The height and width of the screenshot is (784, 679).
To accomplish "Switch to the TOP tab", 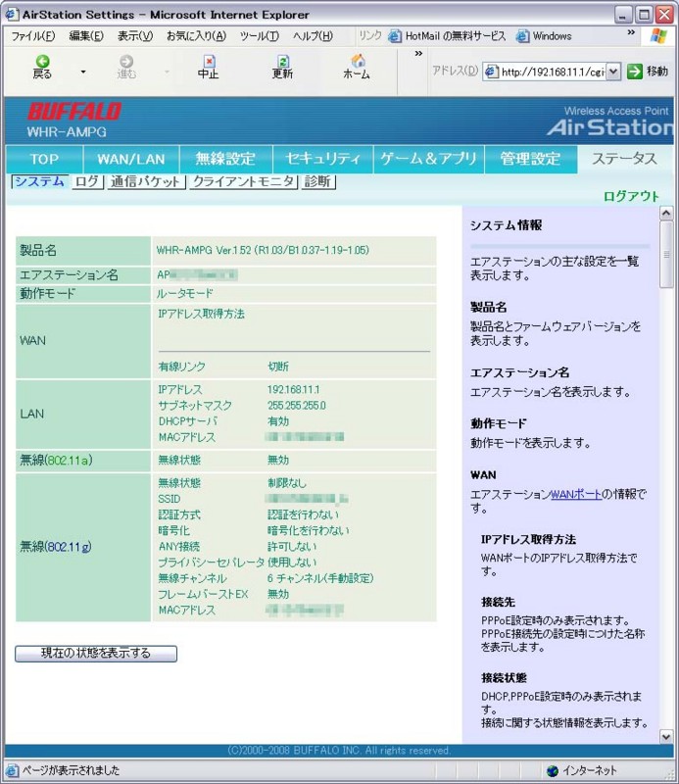I will click(x=44, y=159).
